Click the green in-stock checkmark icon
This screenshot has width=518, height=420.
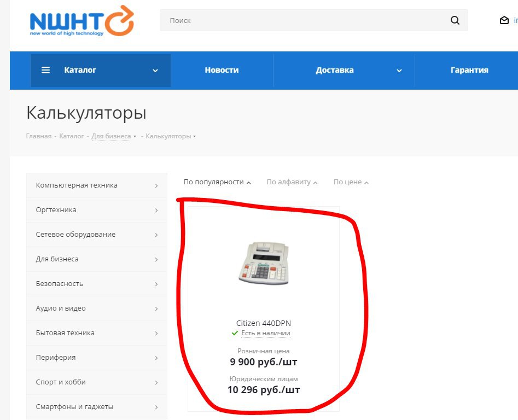tap(235, 333)
